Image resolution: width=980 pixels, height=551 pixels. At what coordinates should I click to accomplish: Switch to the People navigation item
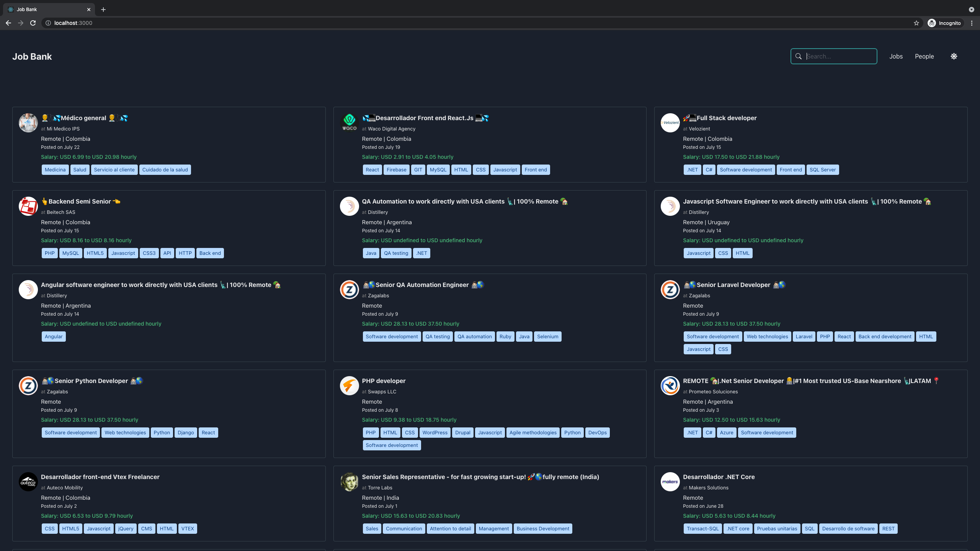click(924, 56)
